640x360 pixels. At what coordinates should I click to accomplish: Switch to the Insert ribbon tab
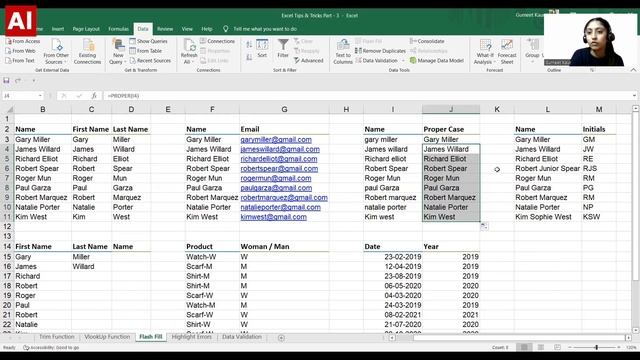58,29
